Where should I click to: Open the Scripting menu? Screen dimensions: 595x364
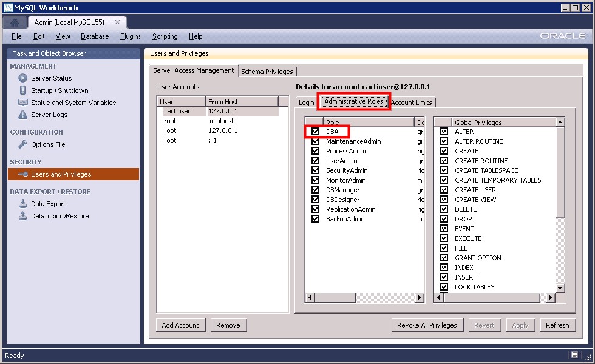(x=165, y=36)
